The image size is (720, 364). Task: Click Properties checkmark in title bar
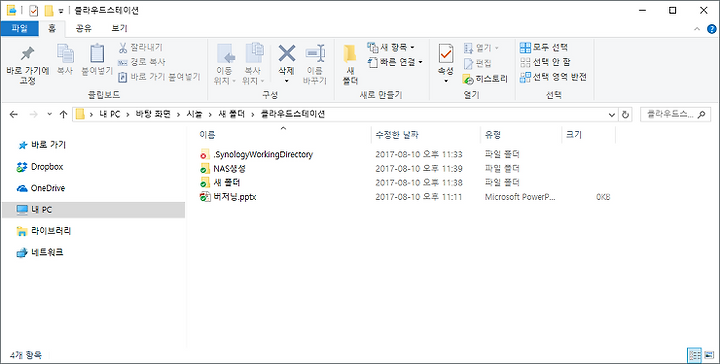coord(34,11)
